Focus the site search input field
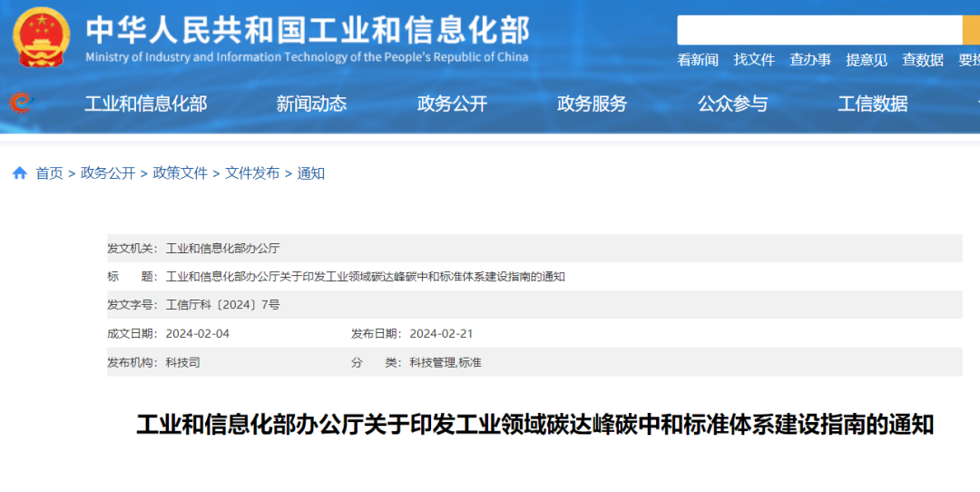This screenshot has width=980, height=492. [819, 30]
